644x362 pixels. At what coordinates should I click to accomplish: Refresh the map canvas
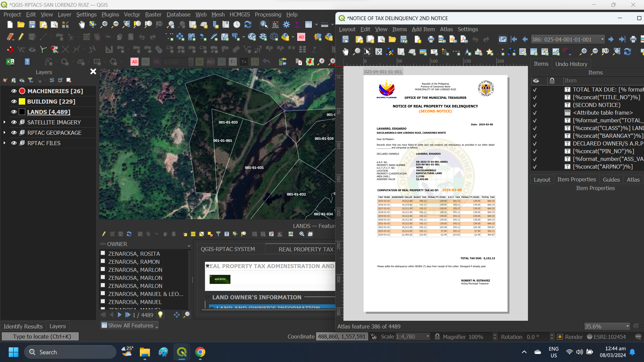[248, 24]
